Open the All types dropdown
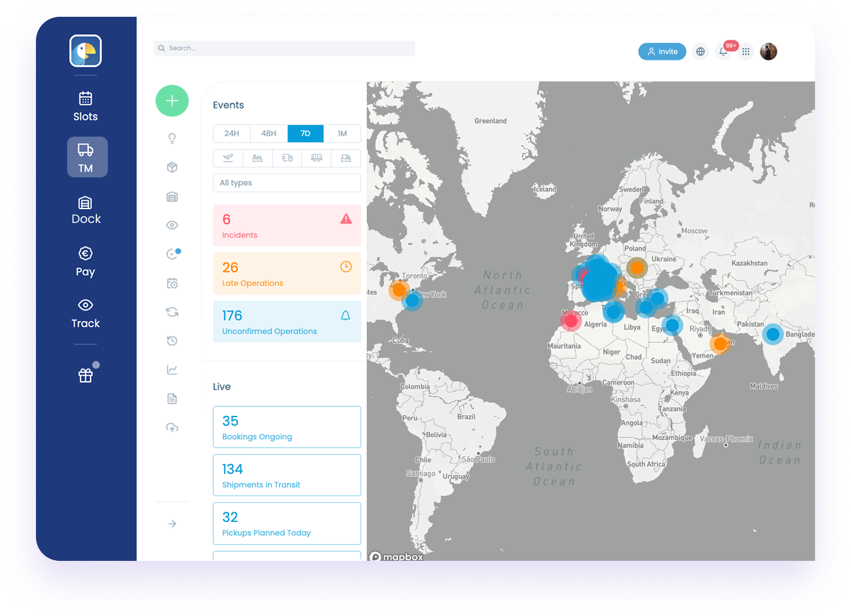The height and width of the screenshot is (616, 851). click(287, 183)
